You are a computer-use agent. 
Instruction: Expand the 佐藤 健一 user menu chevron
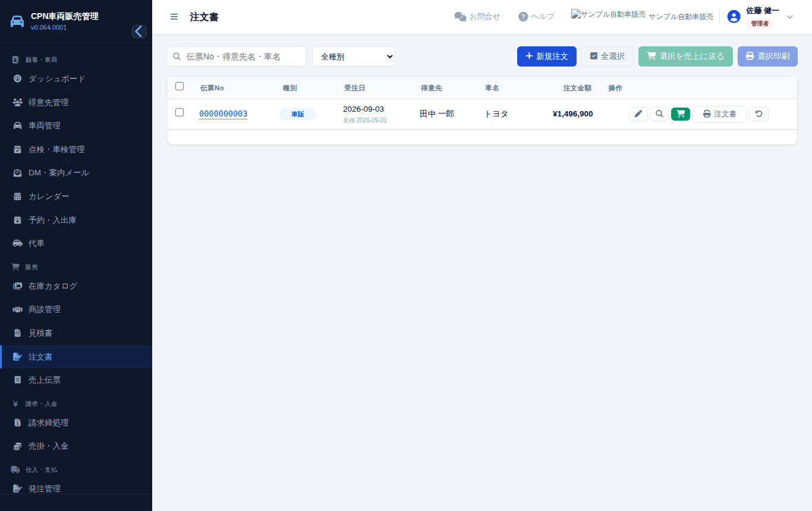coord(790,17)
